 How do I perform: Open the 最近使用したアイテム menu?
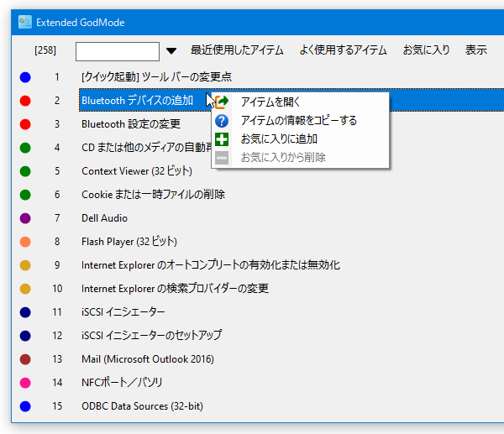[237, 50]
